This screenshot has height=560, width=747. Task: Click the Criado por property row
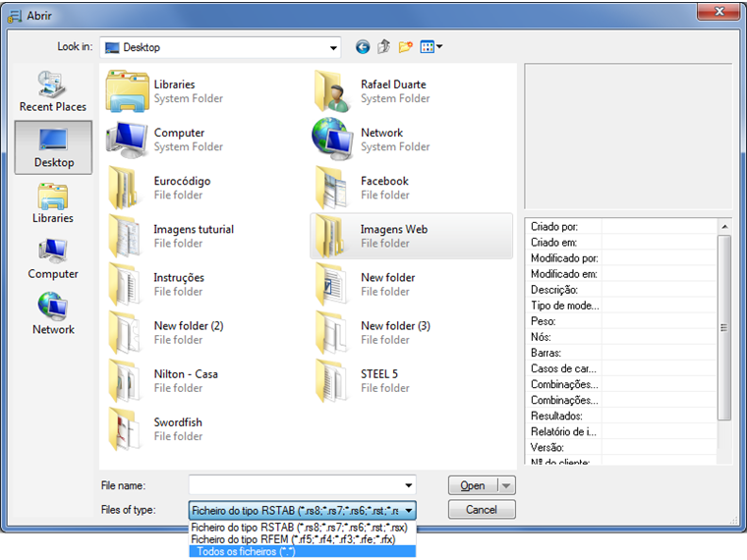(622, 227)
